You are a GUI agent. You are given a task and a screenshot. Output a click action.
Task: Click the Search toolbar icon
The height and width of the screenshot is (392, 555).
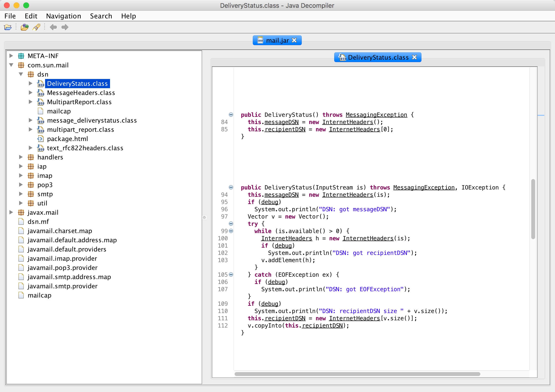click(x=36, y=27)
